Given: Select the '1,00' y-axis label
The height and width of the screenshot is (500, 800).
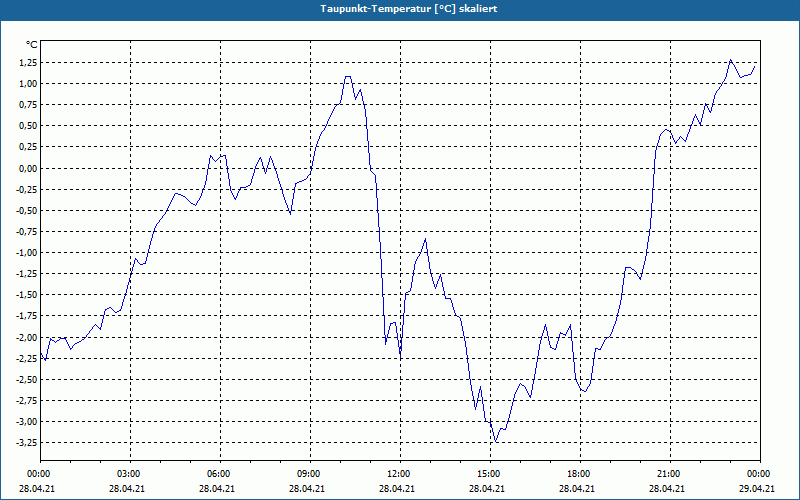Looking at the screenshot, I should point(28,84).
